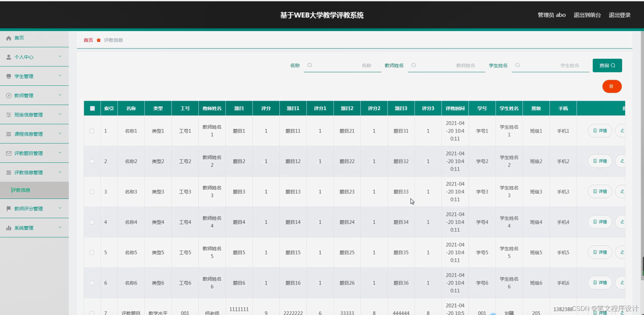Click the 评教题目管理 envelope icon
Screen dimensions: 644x315
[9, 153]
